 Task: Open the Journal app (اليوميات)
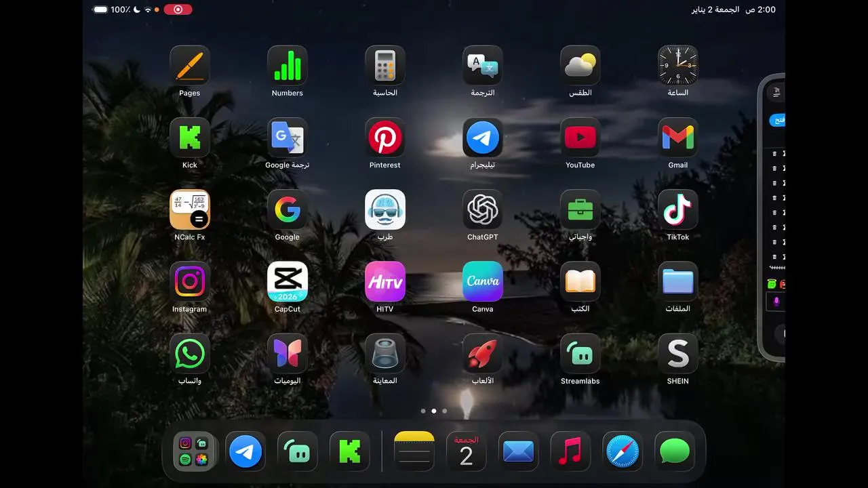point(288,353)
